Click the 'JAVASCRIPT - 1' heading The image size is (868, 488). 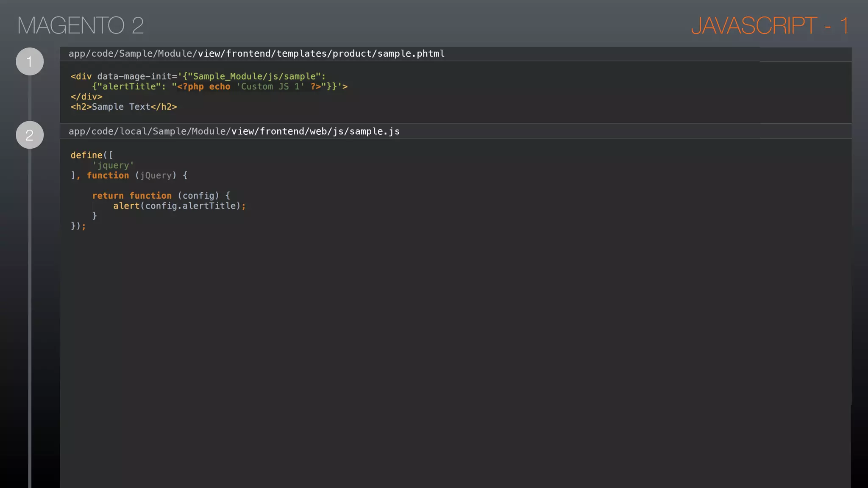pos(770,25)
